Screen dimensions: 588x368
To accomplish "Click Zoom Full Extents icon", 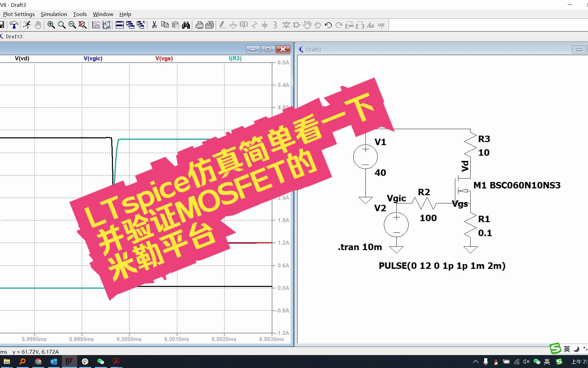I will pos(82,25).
